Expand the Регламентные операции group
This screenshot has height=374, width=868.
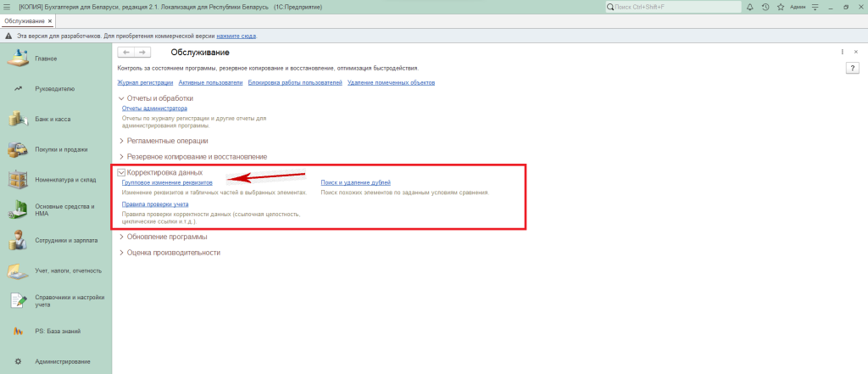(121, 141)
